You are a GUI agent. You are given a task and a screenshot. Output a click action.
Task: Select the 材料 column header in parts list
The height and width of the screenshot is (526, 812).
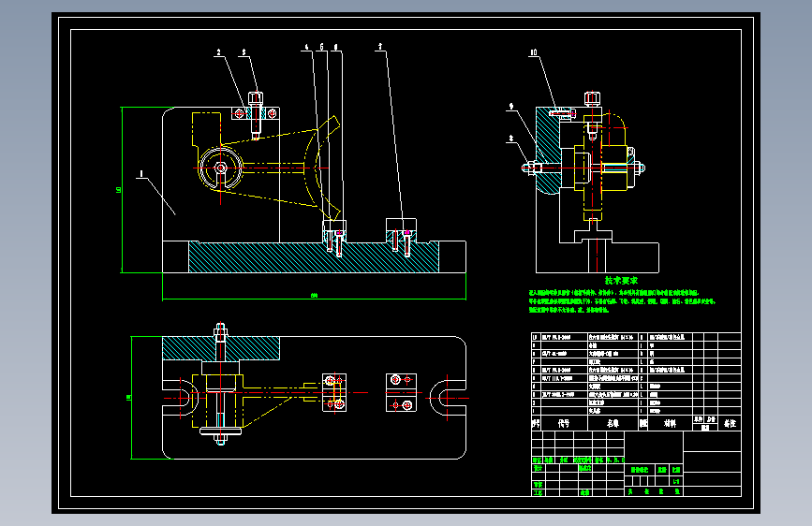click(x=670, y=423)
